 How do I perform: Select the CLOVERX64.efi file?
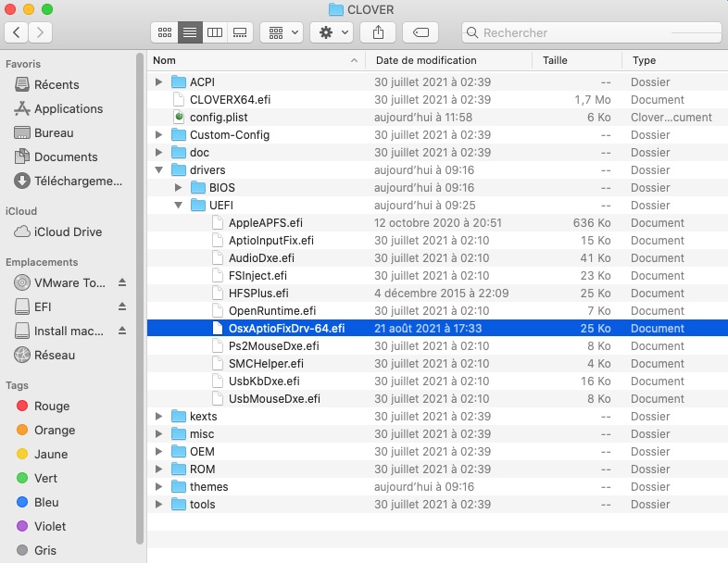(x=437, y=100)
